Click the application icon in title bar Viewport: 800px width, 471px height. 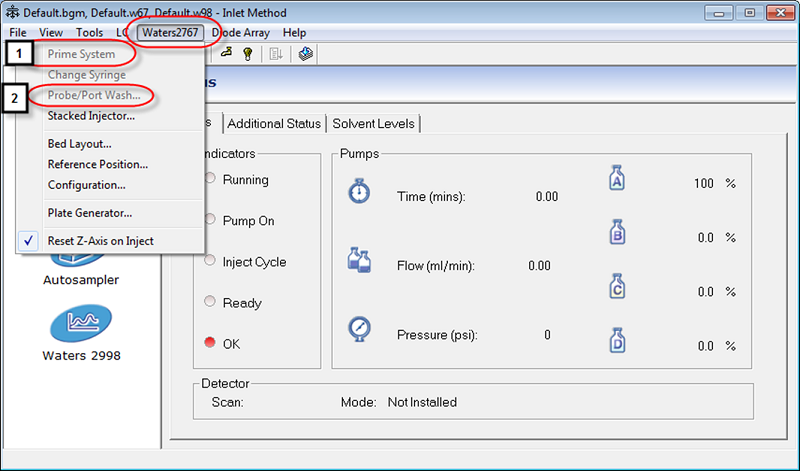click(12, 12)
